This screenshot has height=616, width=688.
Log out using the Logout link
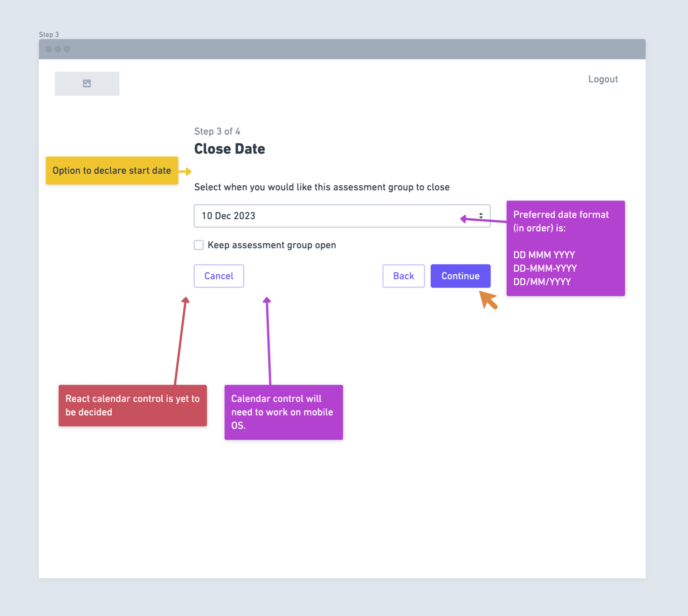click(x=603, y=79)
